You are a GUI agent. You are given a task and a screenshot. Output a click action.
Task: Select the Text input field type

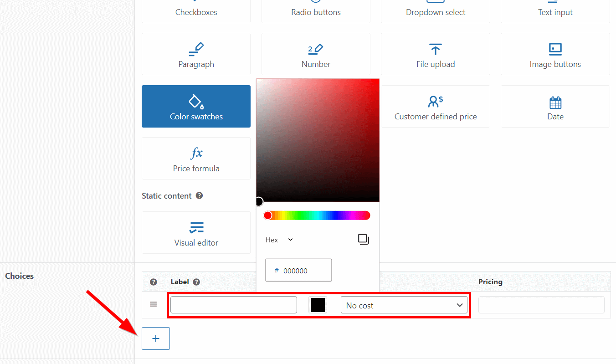555,8
